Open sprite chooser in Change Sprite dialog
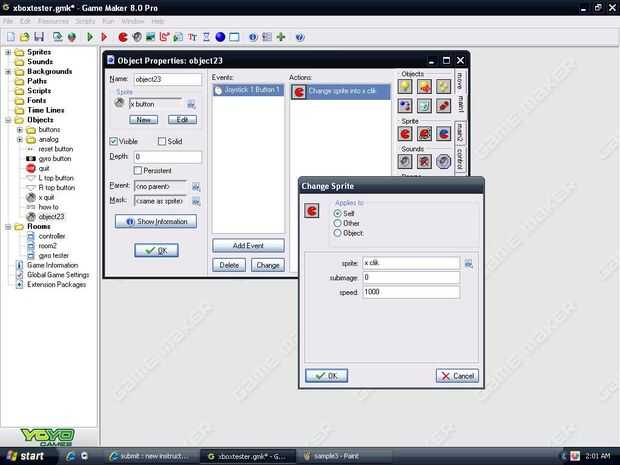 pos(469,263)
